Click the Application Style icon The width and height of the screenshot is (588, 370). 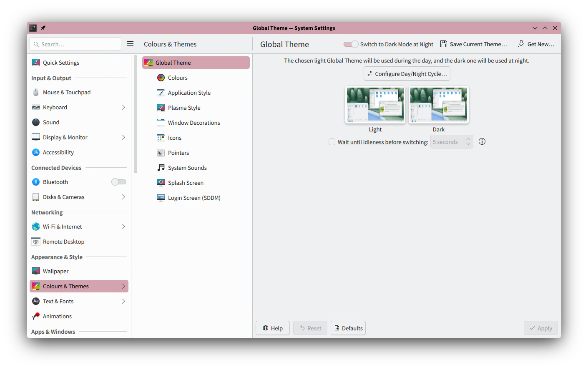[161, 93]
